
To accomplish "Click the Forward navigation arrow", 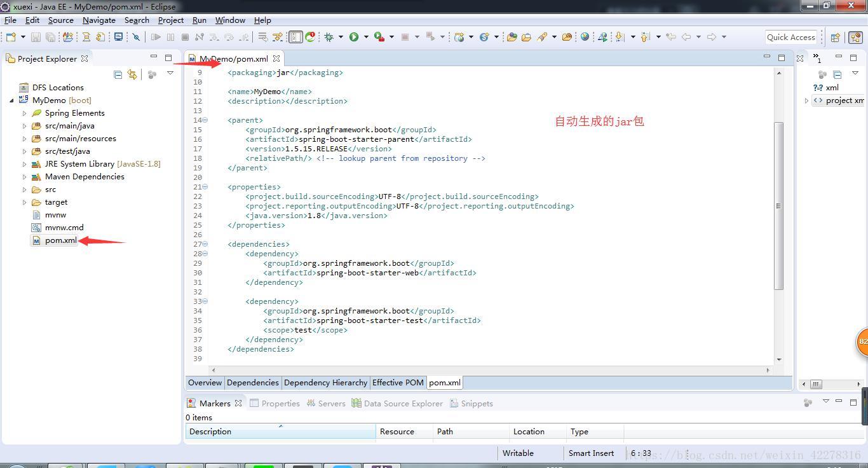I will 712,37.
